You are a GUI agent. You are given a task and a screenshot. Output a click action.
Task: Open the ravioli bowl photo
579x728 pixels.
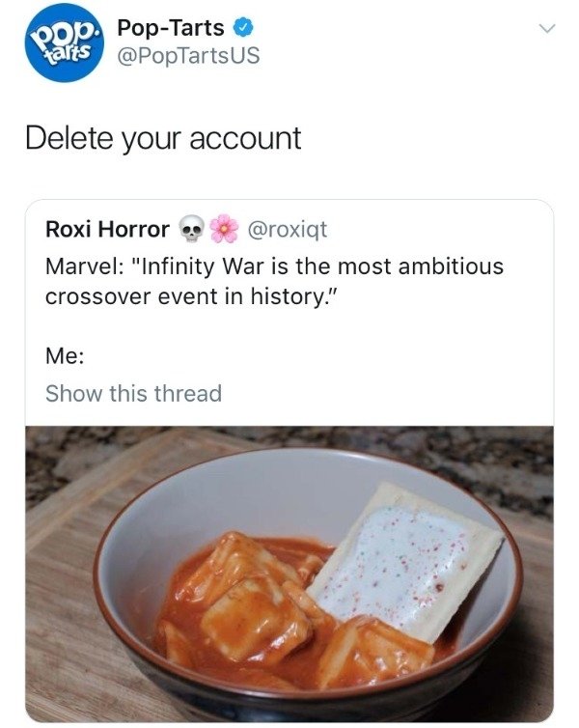pyautogui.click(x=289, y=574)
